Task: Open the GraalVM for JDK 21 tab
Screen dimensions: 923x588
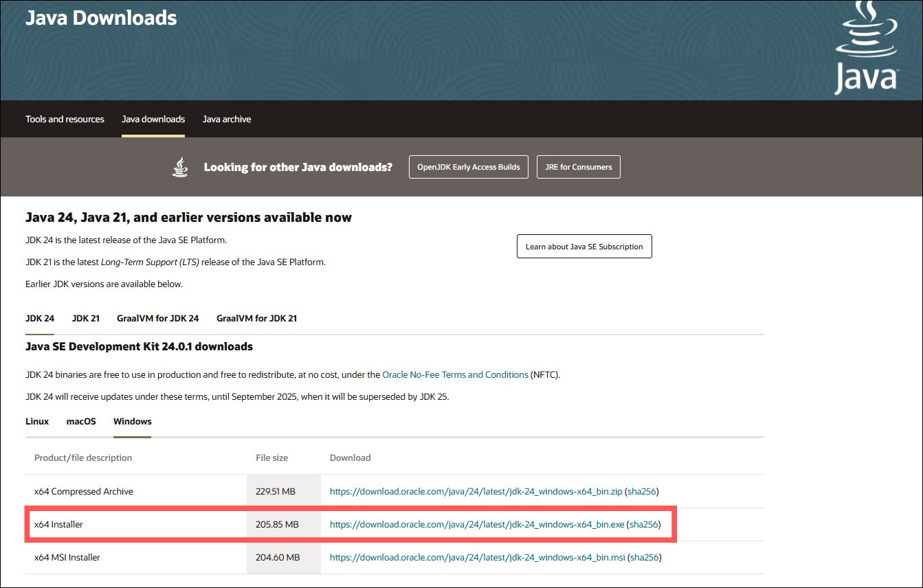Action: [x=257, y=318]
